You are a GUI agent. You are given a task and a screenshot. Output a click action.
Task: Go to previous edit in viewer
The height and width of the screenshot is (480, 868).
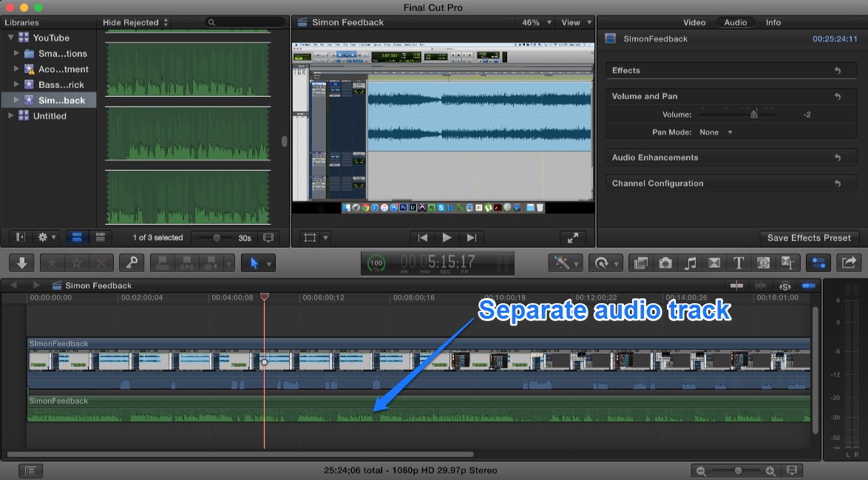point(422,238)
